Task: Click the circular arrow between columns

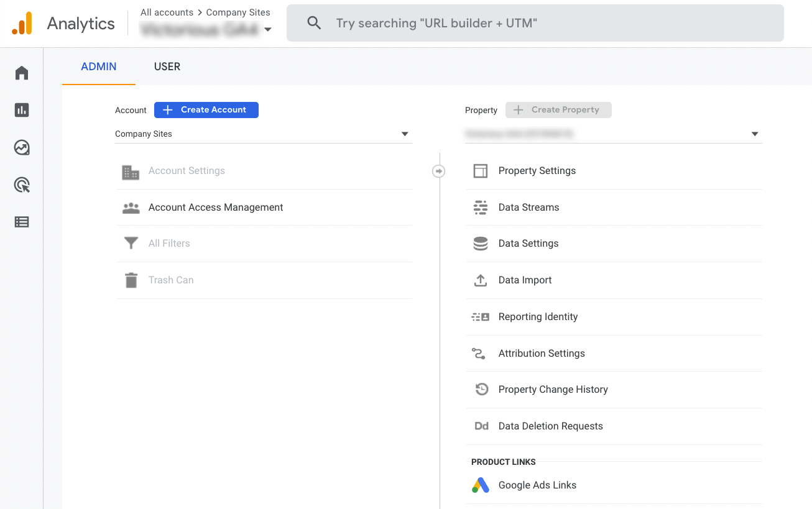Action: click(439, 171)
